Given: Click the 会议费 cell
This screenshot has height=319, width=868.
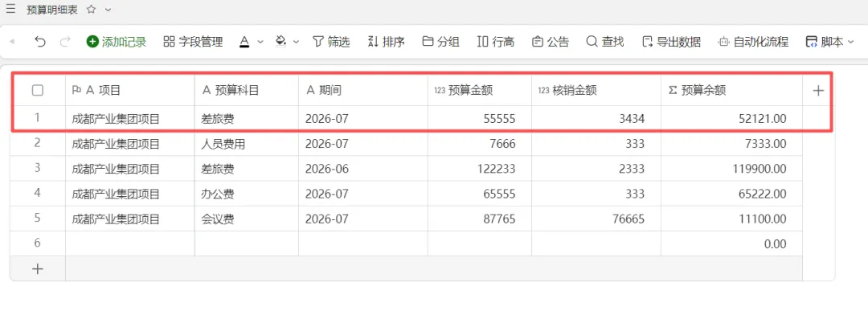Looking at the screenshot, I should pyautogui.click(x=247, y=219).
